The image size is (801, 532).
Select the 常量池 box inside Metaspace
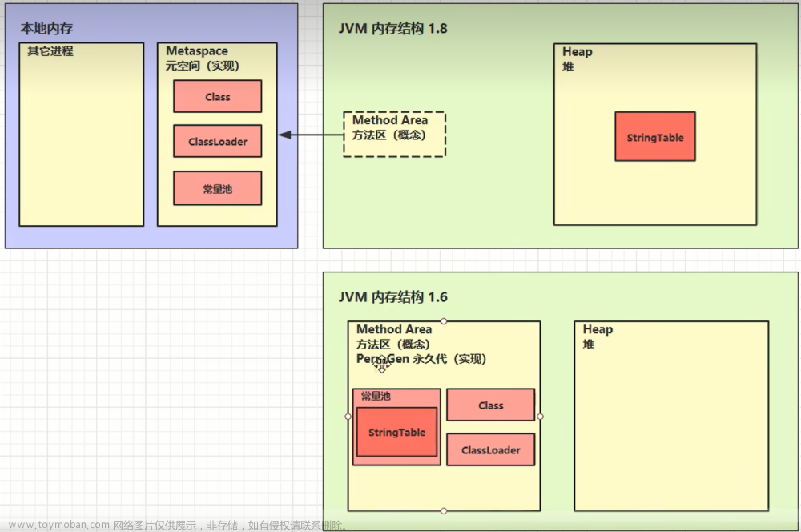(218, 188)
